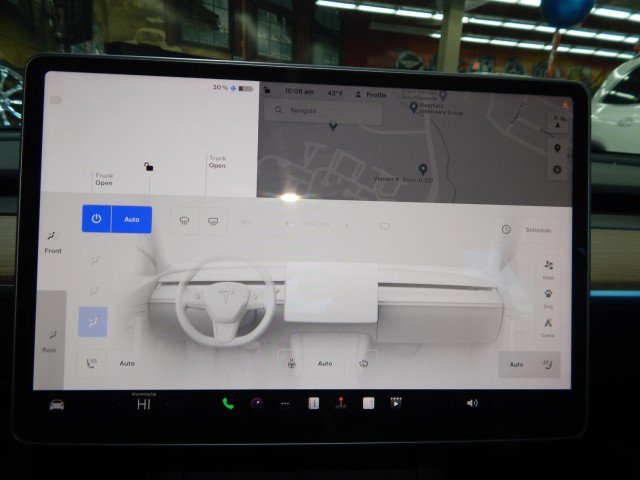Turn on the rear window defrost
This screenshot has height=480, width=640.
point(213,221)
